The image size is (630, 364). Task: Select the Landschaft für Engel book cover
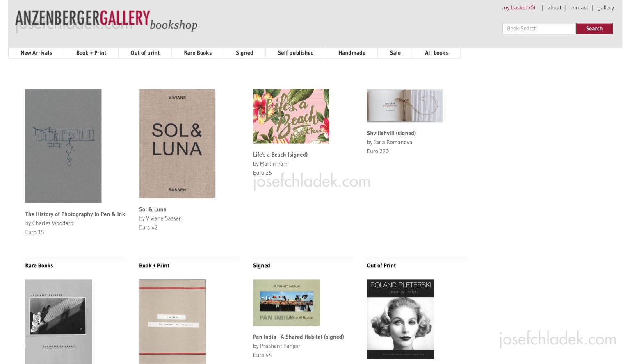(58, 322)
